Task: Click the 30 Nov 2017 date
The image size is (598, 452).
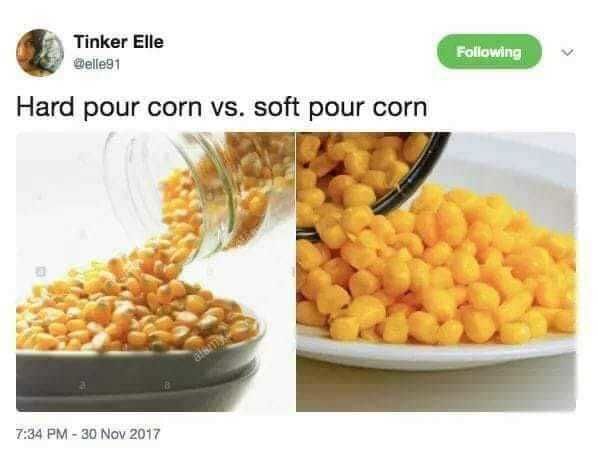Action: [x=121, y=434]
